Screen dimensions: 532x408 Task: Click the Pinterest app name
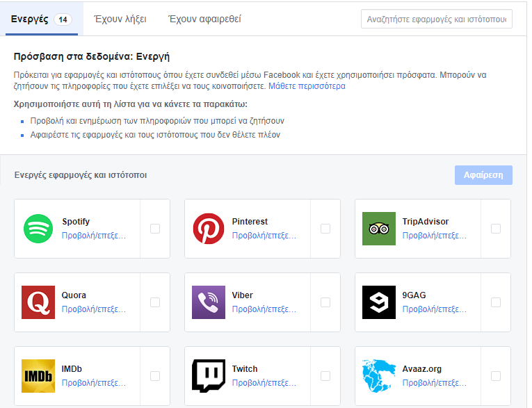tap(250, 222)
